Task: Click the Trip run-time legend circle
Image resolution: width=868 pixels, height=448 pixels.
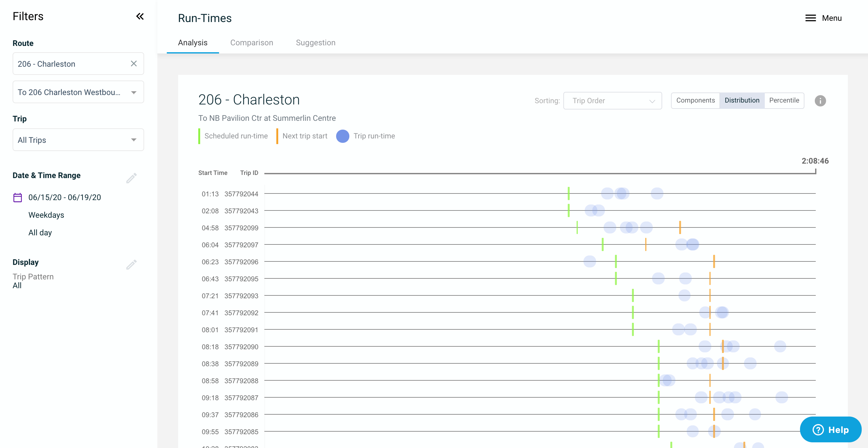Action: (342, 136)
